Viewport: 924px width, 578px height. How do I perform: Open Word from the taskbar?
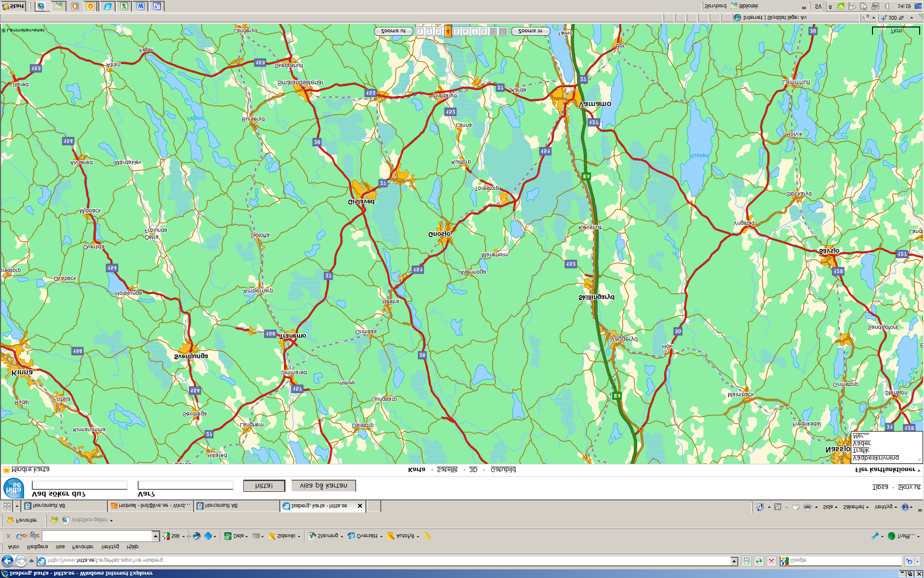pyautogui.click(x=141, y=6)
